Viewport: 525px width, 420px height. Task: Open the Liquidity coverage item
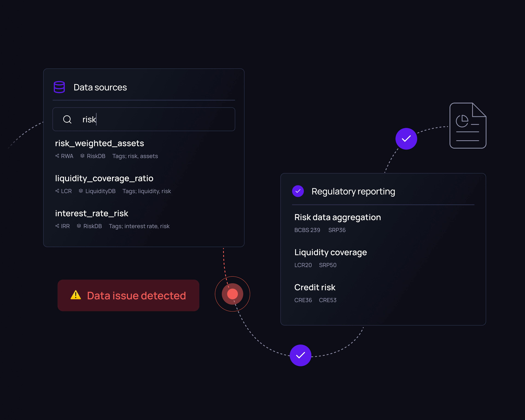[x=330, y=252]
